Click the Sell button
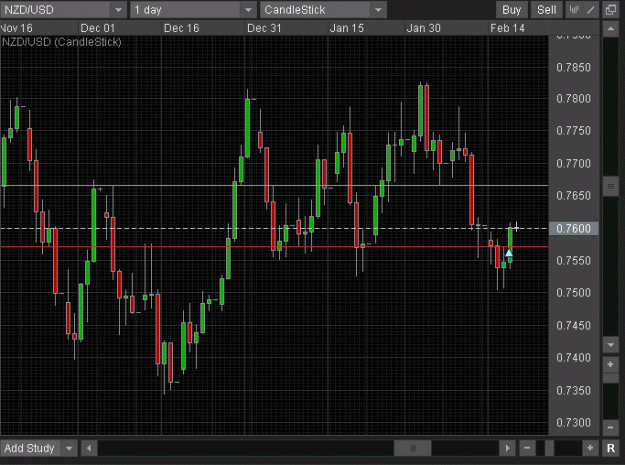 click(x=546, y=10)
